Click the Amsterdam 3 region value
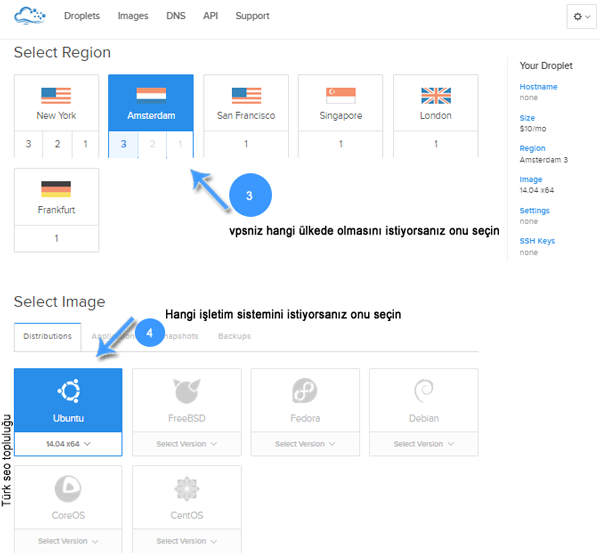This screenshot has width=600, height=553. click(543, 160)
